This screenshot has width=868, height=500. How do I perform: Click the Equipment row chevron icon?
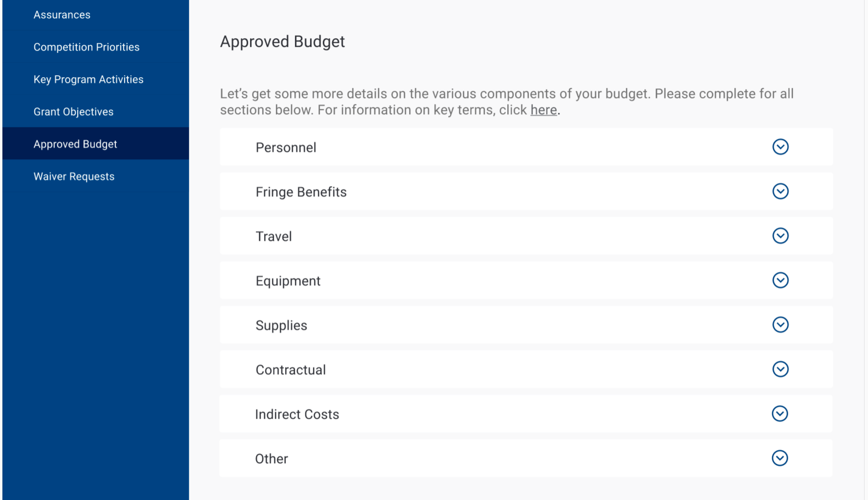[780, 280]
